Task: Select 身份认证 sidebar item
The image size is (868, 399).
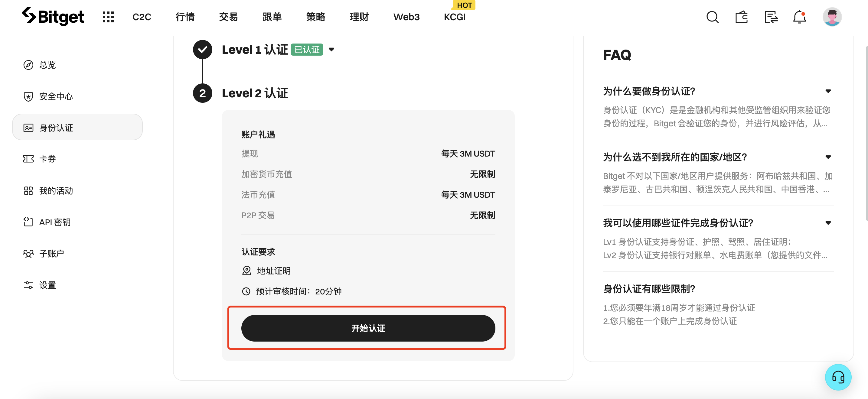Action: pyautogui.click(x=77, y=127)
